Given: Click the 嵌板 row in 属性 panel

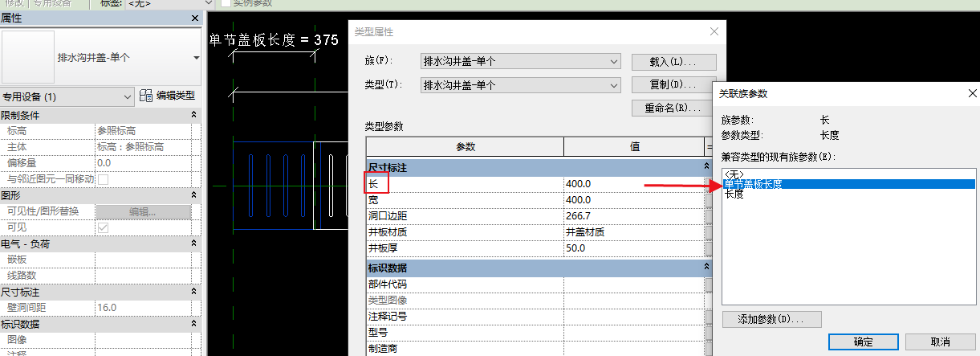Looking at the screenshot, I should pyautogui.click(x=100, y=260).
